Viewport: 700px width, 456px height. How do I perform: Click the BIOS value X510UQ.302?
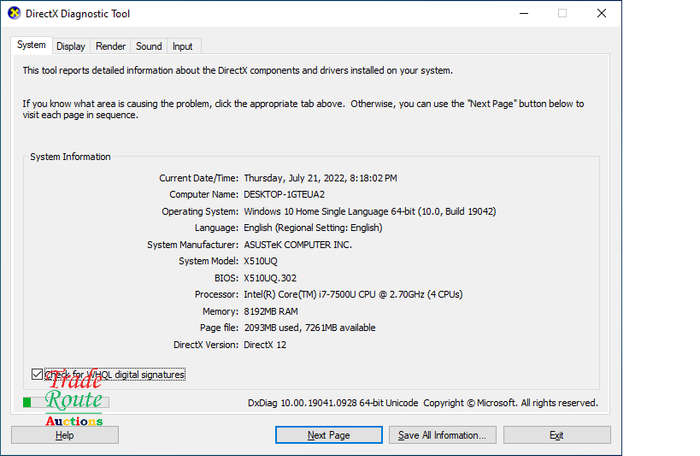(270, 278)
